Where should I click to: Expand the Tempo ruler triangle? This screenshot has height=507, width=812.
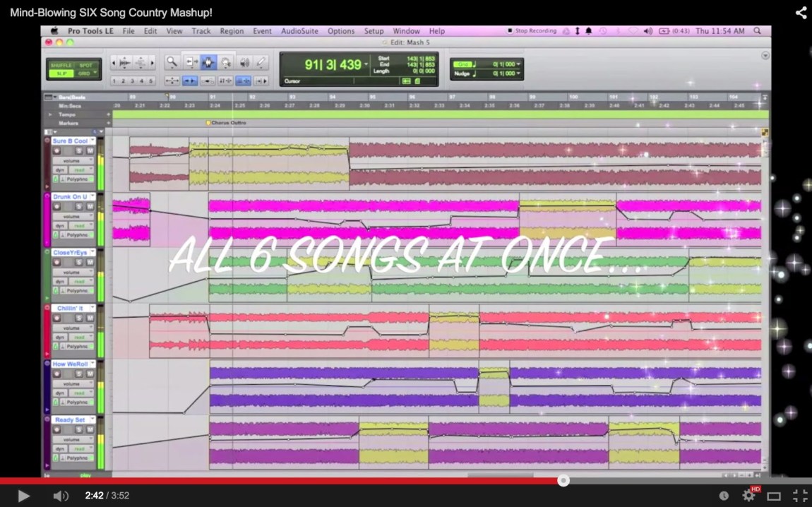point(50,114)
